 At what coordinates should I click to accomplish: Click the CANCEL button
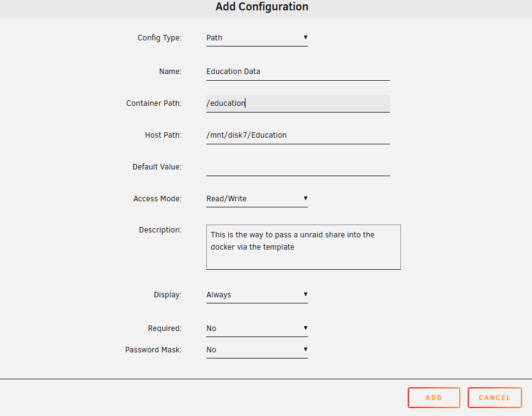coord(495,398)
